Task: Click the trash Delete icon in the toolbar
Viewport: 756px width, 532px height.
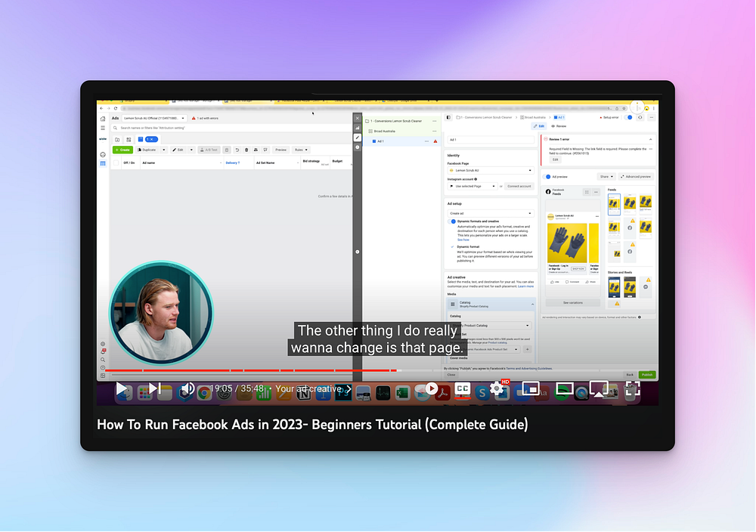Action: pos(246,150)
